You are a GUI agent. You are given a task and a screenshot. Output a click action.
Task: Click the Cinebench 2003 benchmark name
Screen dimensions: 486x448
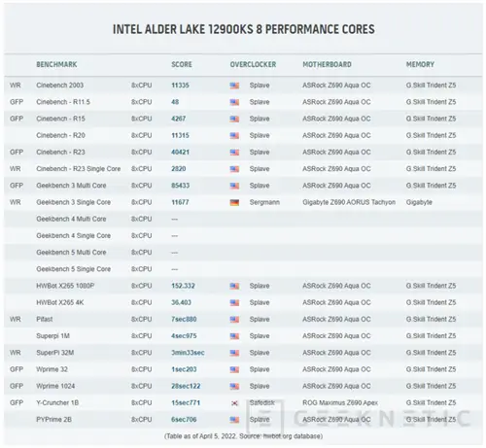coord(60,86)
